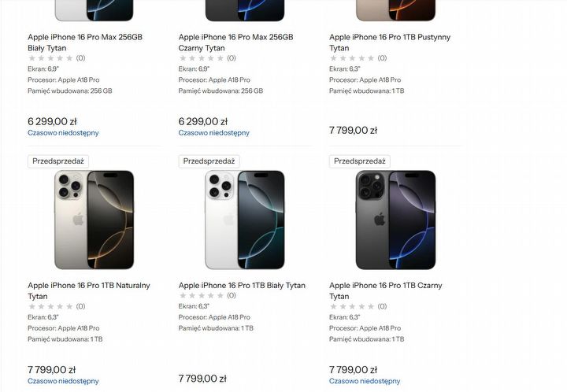Click the 1TB Czarny Tytan iPhone product photo
This screenshot has width=567, height=392.
click(x=395, y=220)
